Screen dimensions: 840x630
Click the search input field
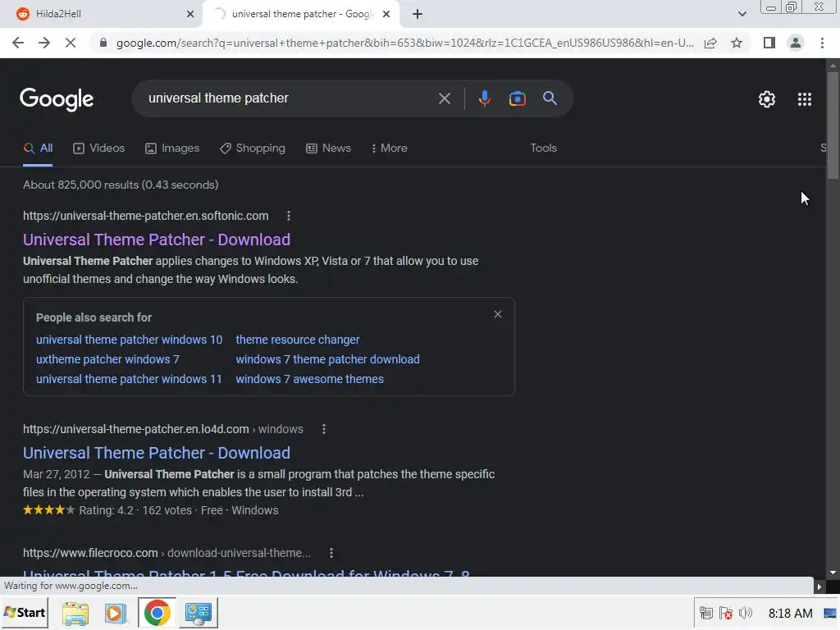pos(290,98)
